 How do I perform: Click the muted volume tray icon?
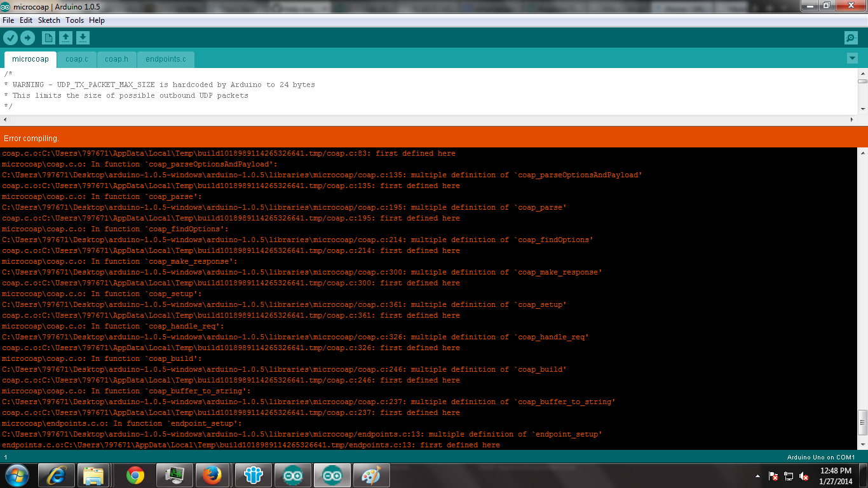click(804, 476)
